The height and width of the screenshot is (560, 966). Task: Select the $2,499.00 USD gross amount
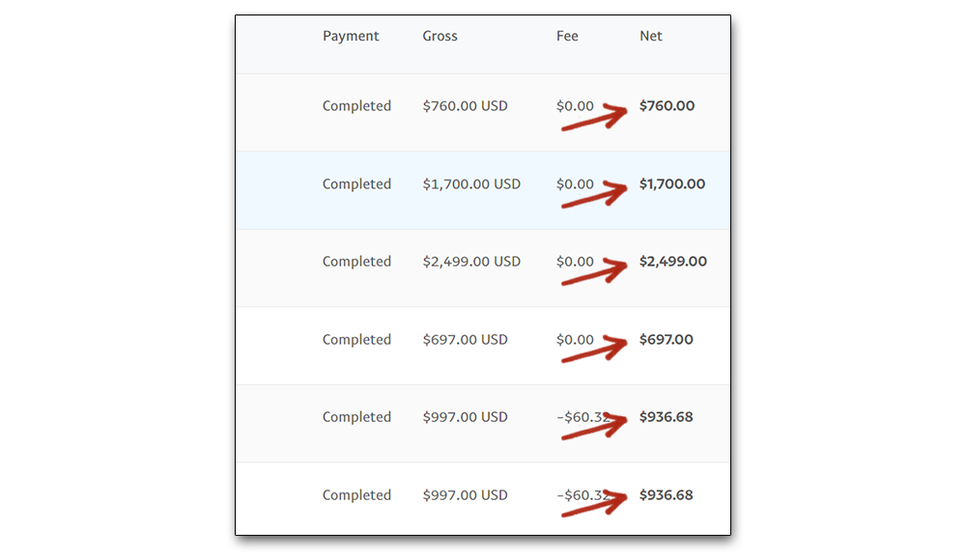pos(471,262)
